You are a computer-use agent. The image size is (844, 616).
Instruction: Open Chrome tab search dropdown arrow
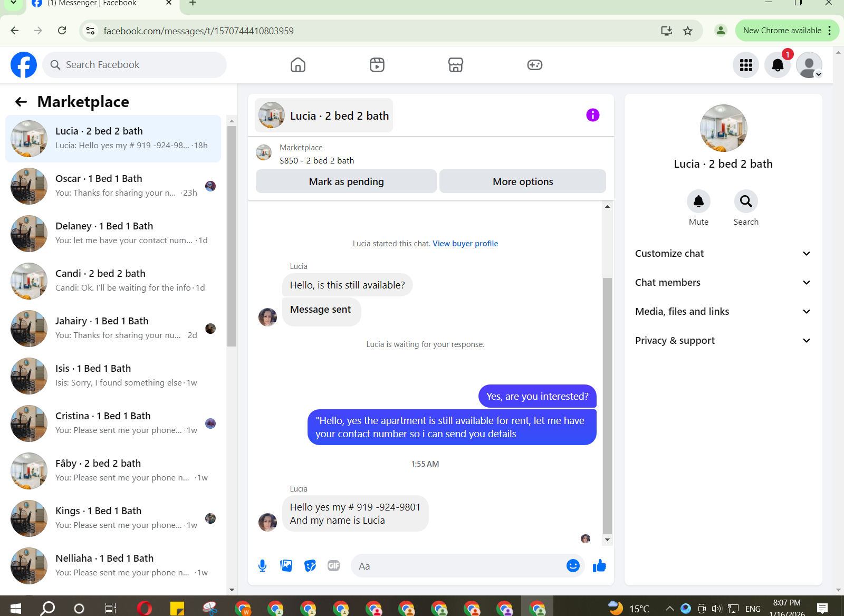[x=14, y=3]
